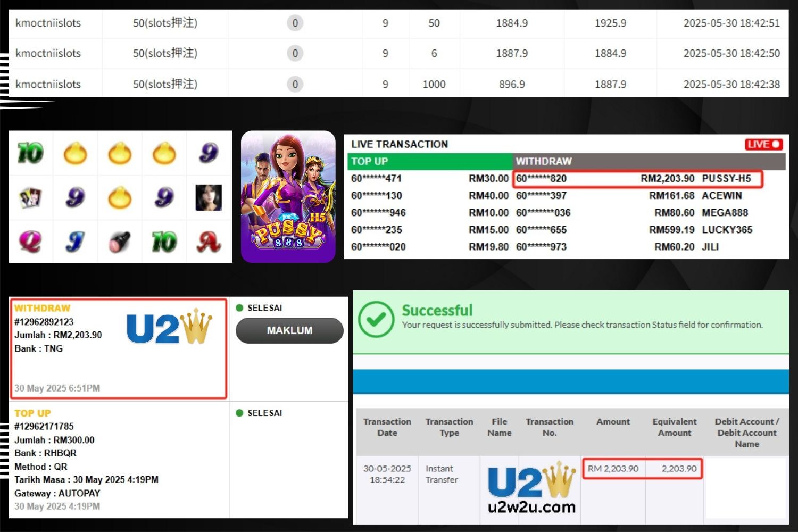Viewport: 798px width, 532px height.
Task: Click the flashlight slot symbol in bottom row
Action: point(120,242)
